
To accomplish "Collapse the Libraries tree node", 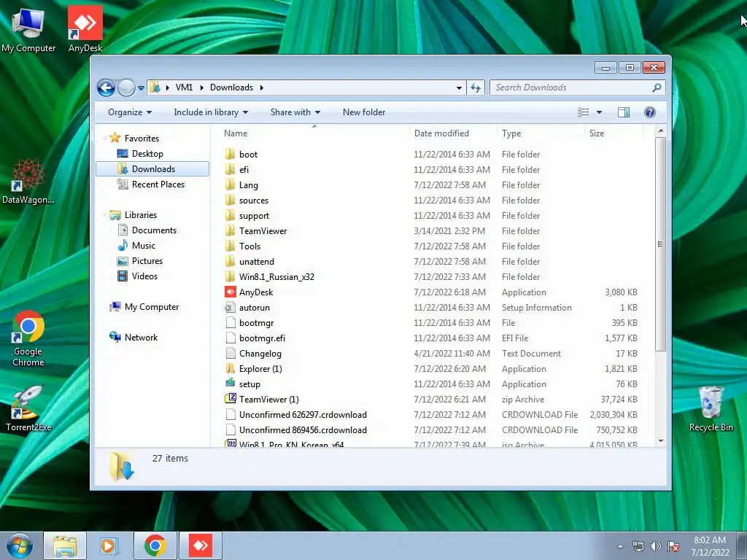I will tap(104, 215).
